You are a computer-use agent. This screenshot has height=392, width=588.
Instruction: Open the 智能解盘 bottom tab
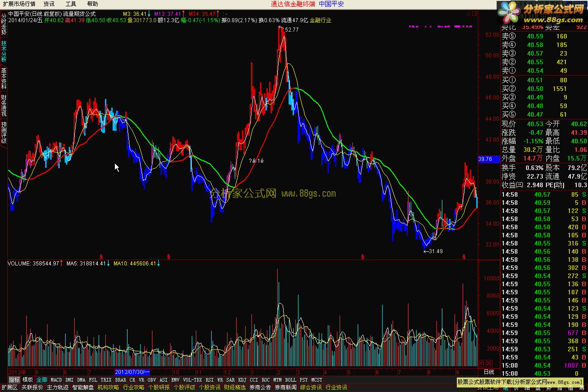coord(83,387)
